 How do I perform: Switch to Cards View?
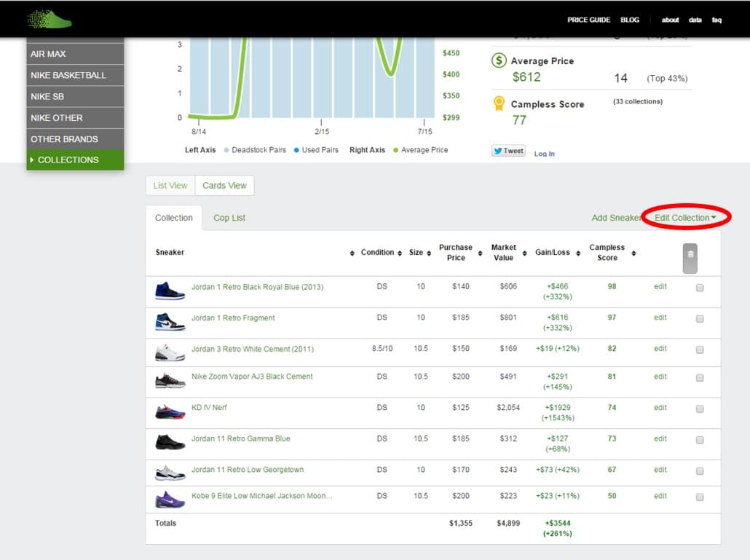(224, 185)
